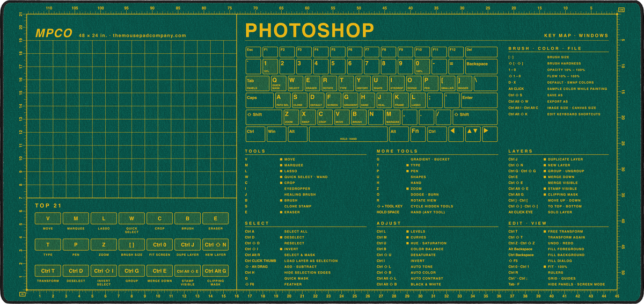This screenshot has height=304, width=644.
Task: Click the Enter key on the keyboard map
Action: pyautogui.click(x=479, y=100)
